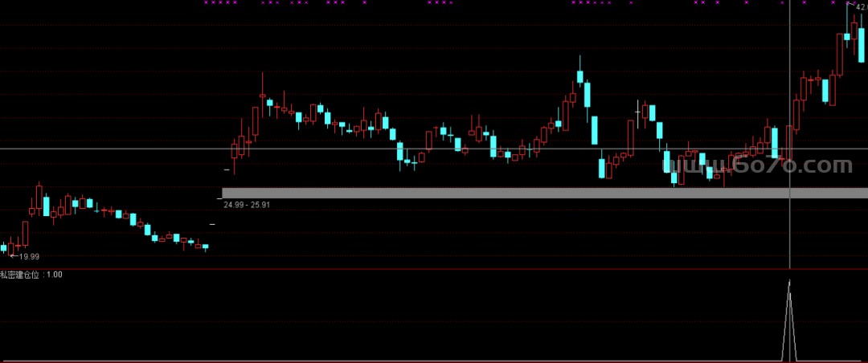The width and height of the screenshot is (868, 363).
Task: Select the white doji candlestick on the chart
Action: click(638, 112)
